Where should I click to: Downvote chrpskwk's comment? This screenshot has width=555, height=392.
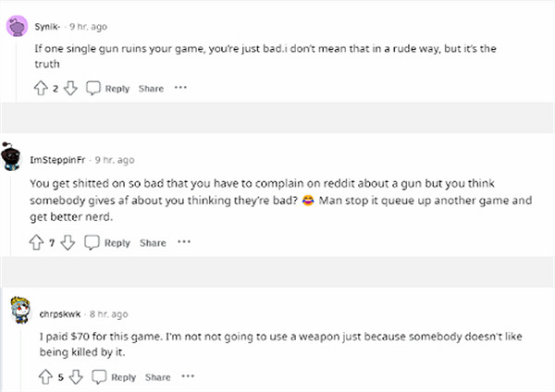[76, 377]
